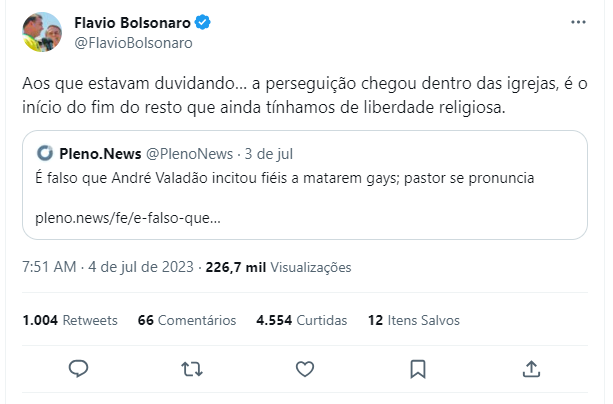View the 1.004 Retweets list
This screenshot has width=613, height=404.
[70, 320]
